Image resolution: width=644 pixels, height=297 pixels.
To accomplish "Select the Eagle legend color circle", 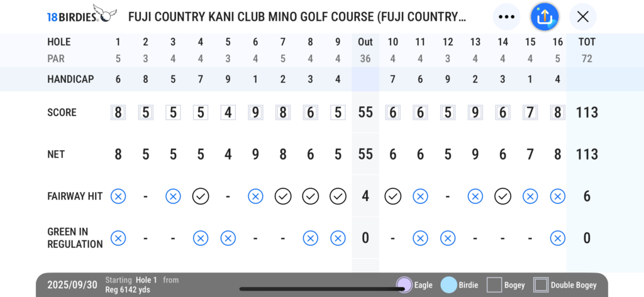I will (x=404, y=285).
